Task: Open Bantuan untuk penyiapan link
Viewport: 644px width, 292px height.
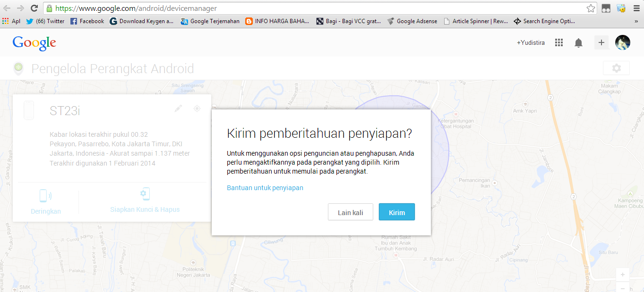Action: point(265,188)
